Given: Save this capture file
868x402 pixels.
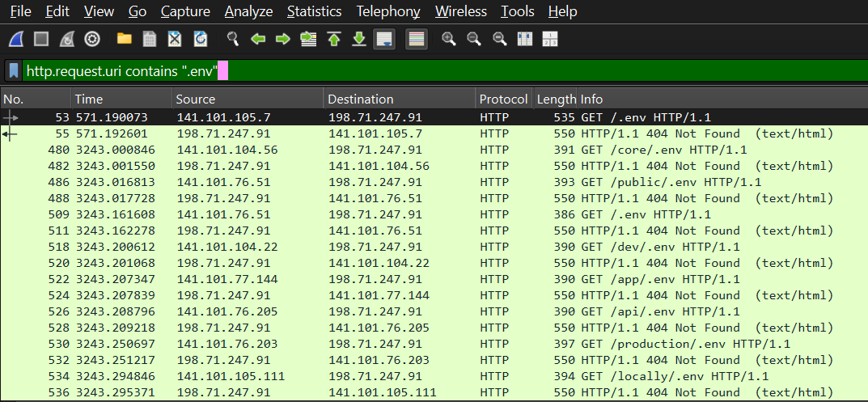Looking at the screenshot, I should [x=150, y=40].
